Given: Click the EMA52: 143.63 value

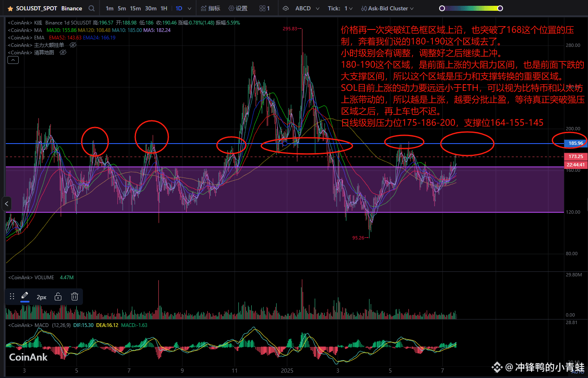Looking at the screenshot, I should click(65, 37).
